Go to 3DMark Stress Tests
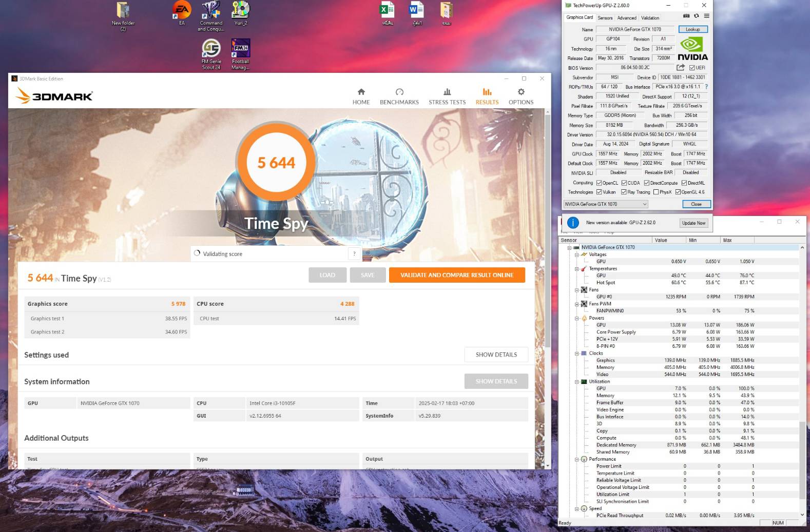810x532 pixels. pyautogui.click(x=447, y=96)
